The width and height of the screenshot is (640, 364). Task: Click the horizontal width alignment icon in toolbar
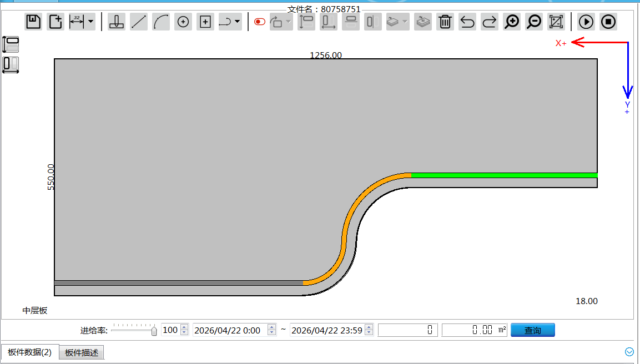328,22
